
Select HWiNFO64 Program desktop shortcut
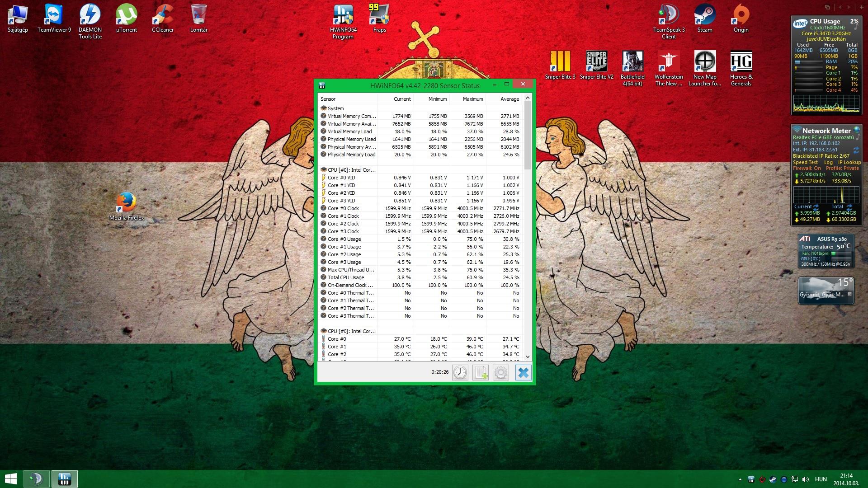(x=343, y=22)
